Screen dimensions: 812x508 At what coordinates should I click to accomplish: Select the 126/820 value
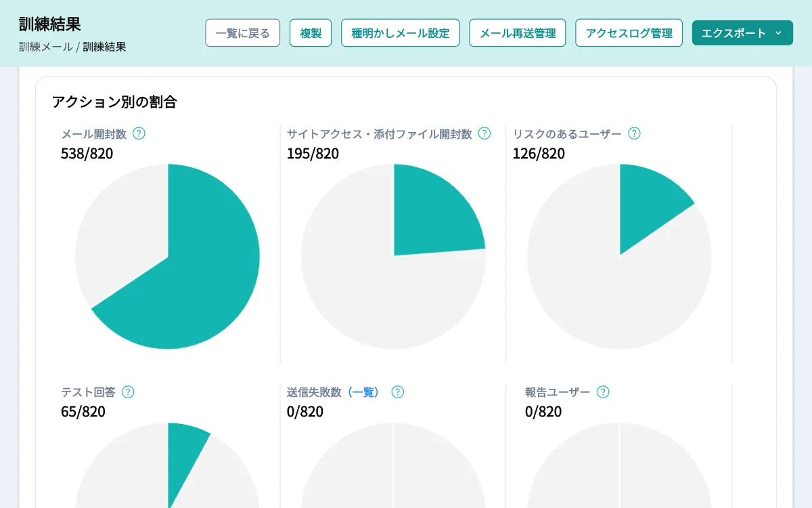point(539,154)
